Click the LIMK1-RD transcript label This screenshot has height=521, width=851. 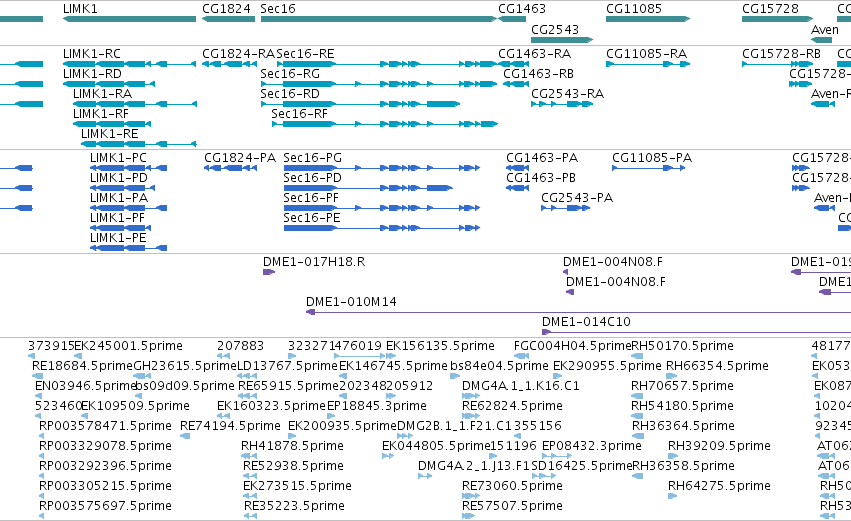[92, 74]
